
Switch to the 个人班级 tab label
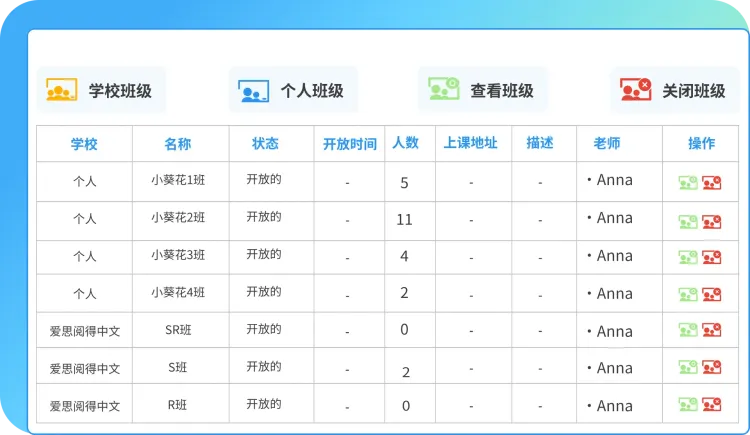click(x=312, y=90)
